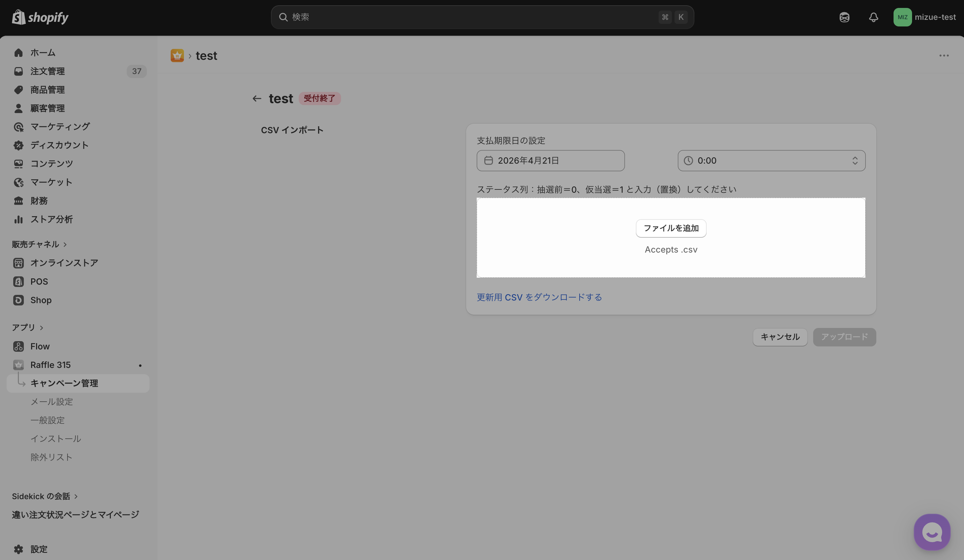Click the マーケティング target icon
Screen dimensions: 964x560
click(19, 127)
